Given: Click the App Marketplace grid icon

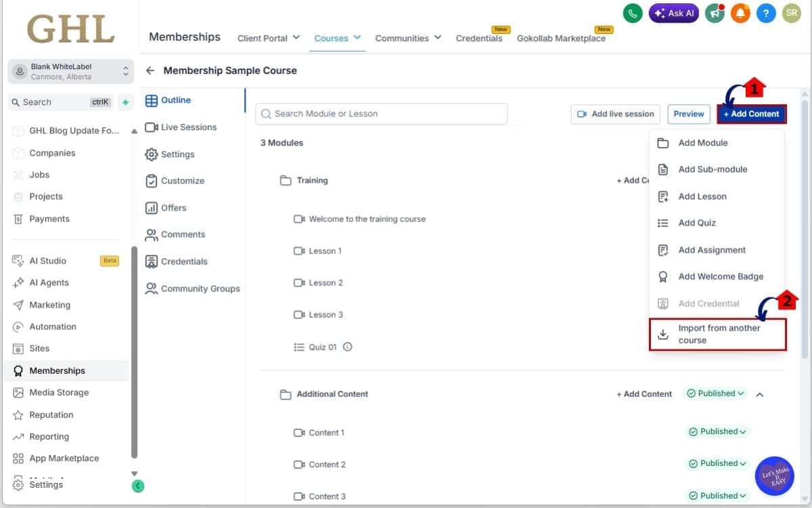Looking at the screenshot, I should click(x=18, y=459).
